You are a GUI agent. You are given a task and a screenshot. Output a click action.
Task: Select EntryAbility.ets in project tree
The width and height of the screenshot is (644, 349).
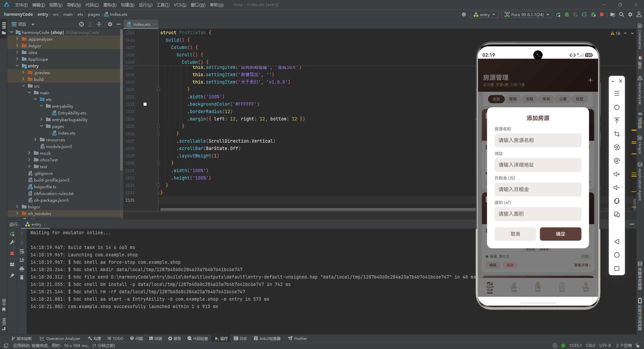click(x=69, y=113)
